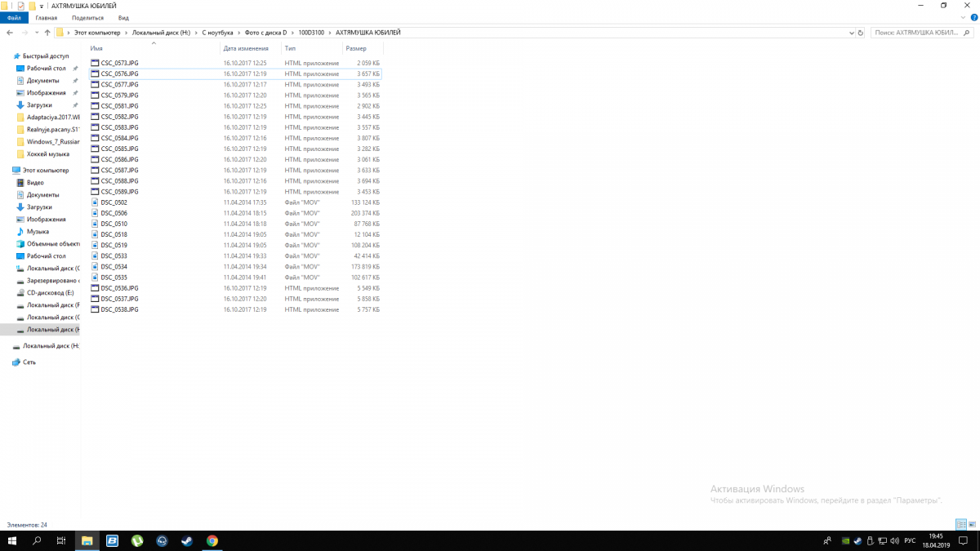Go up one folder level arrow
Screen dimensions: 980x551
point(47,33)
